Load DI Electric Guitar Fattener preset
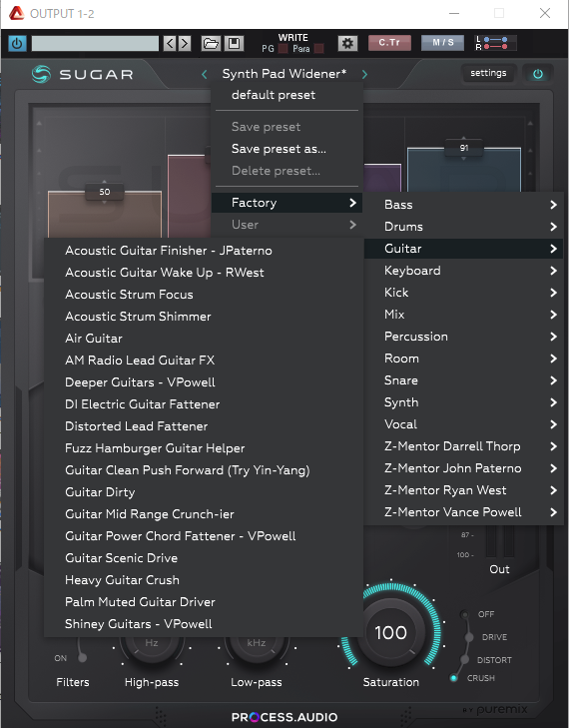 [x=204, y=404]
